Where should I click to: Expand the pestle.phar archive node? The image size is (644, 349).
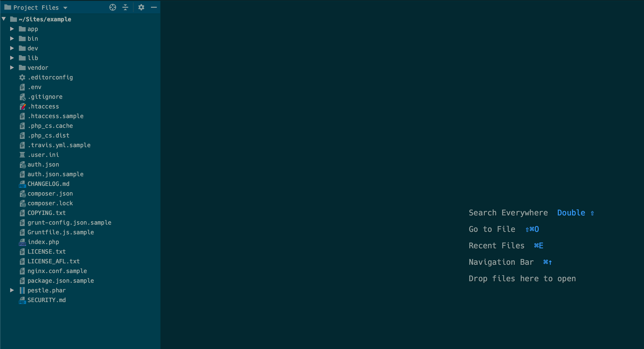(x=12, y=290)
